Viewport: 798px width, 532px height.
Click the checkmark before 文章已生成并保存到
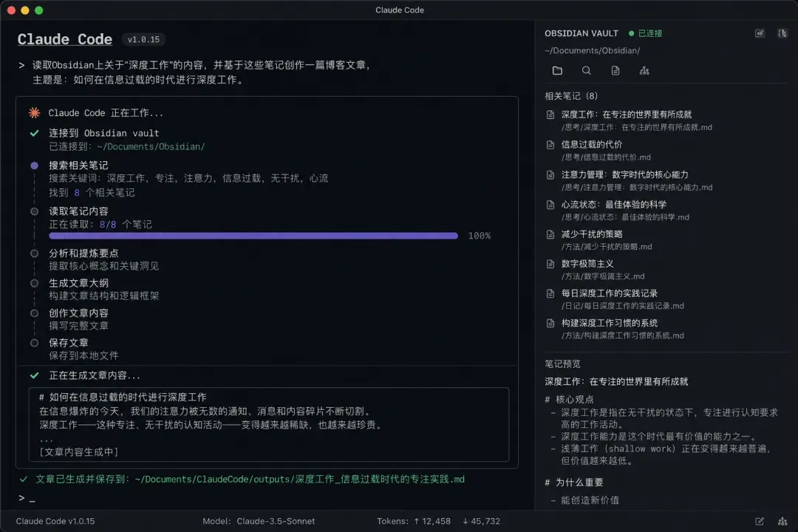point(24,479)
